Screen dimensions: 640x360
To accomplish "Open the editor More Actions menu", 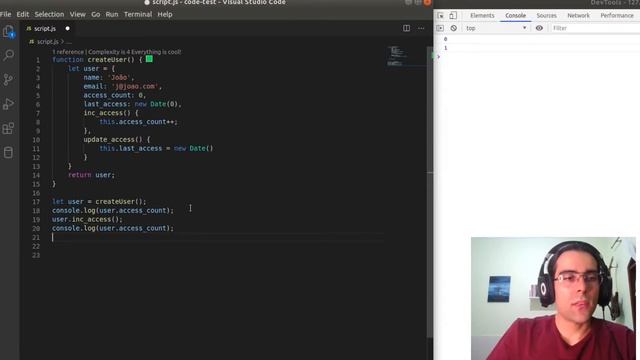I will [x=421, y=28].
